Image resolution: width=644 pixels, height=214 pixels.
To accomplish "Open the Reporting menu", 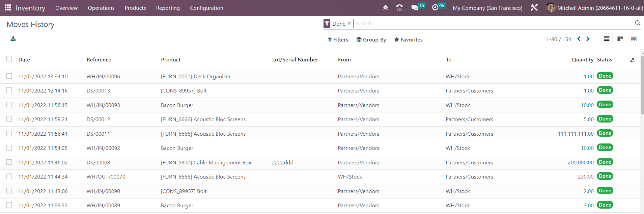I will [x=168, y=8].
